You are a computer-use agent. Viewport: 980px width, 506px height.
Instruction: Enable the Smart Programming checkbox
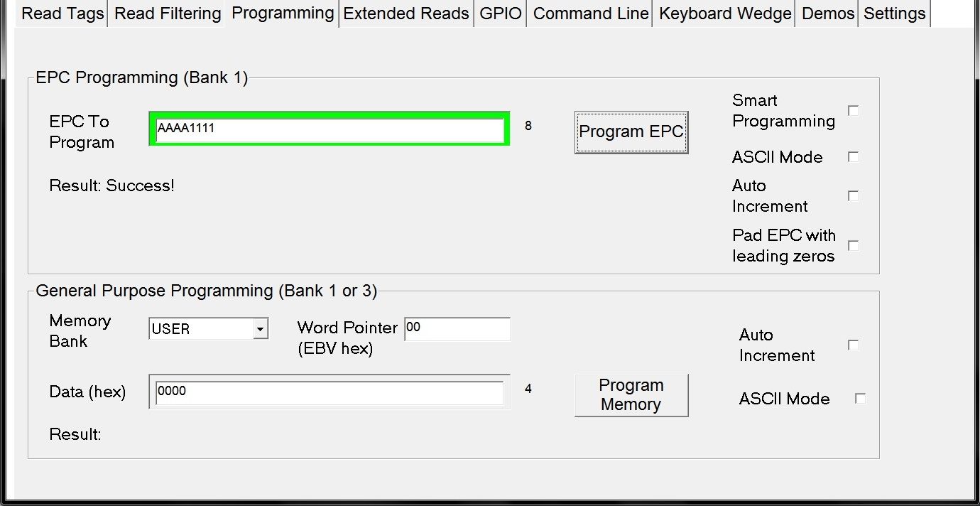point(854,111)
